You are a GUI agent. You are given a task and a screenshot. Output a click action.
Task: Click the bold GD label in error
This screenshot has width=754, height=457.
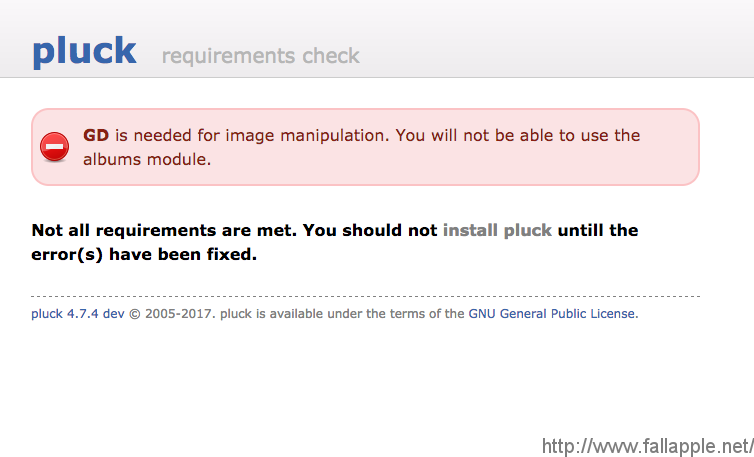(96, 135)
